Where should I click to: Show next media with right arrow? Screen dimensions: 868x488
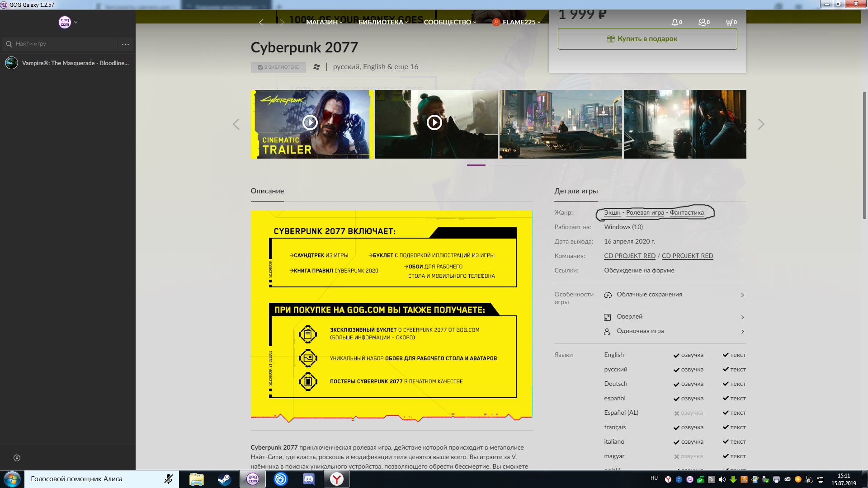[761, 124]
